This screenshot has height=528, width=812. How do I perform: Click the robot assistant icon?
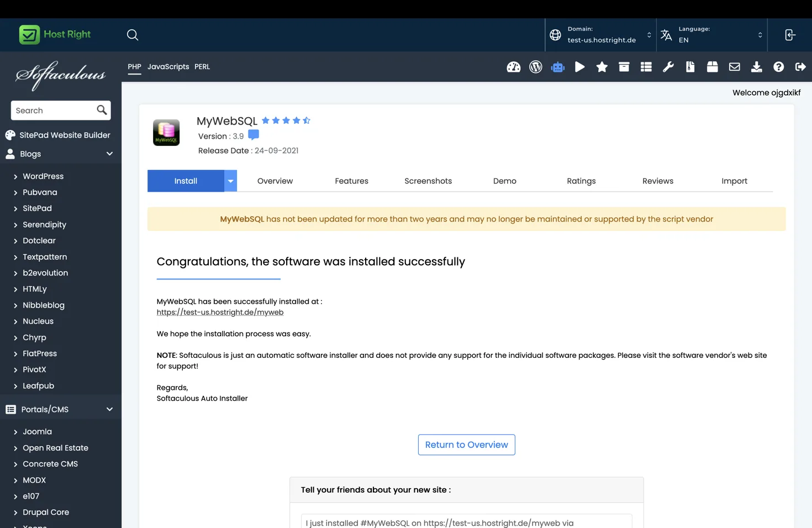point(558,67)
